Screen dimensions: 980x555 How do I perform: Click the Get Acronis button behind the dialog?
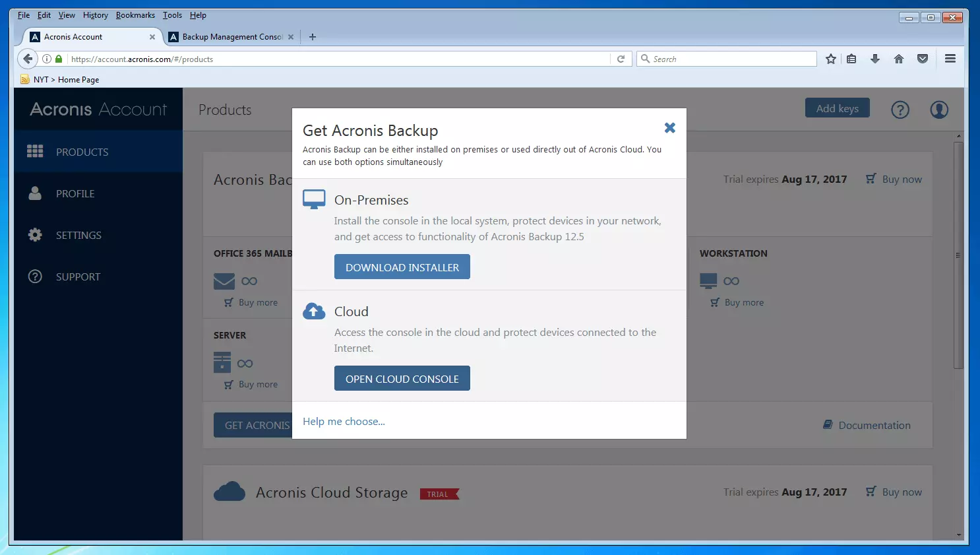(x=253, y=425)
